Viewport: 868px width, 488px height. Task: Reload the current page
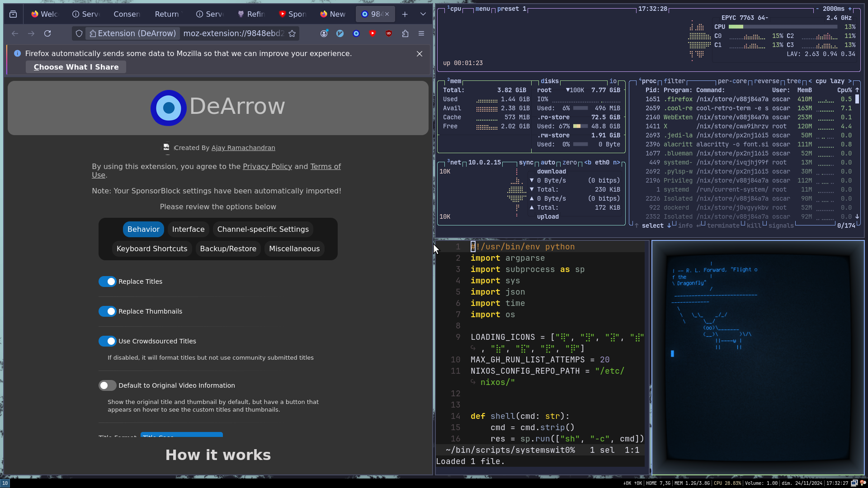pyautogui.click(x=47, y=33)
